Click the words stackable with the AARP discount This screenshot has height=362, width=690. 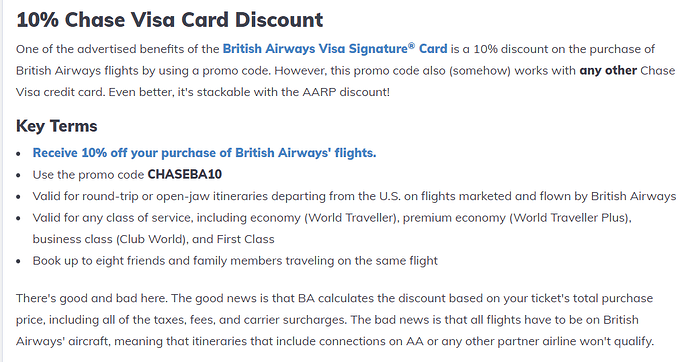293,92
